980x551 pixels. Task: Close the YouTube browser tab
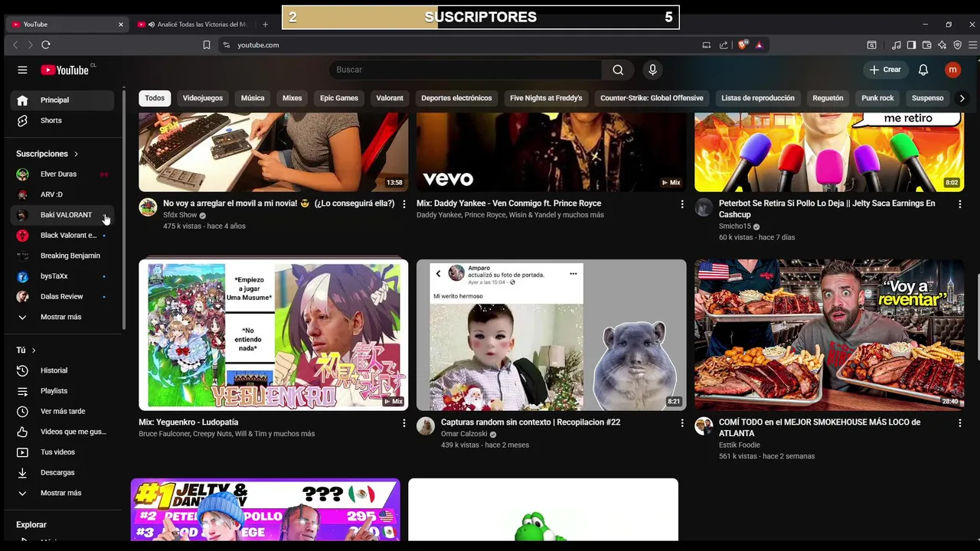click(120, 24)
